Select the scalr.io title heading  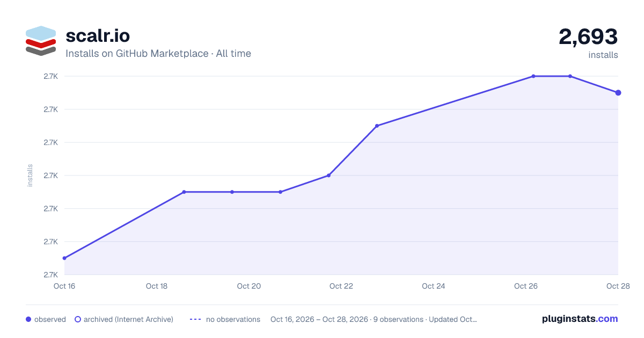[x=98, y=36]
